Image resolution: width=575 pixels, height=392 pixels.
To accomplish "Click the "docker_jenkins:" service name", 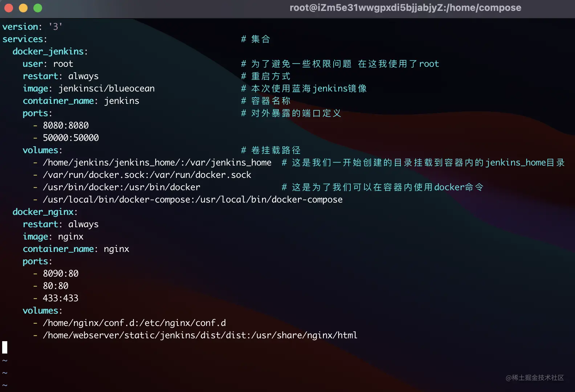I will [50, 52].
